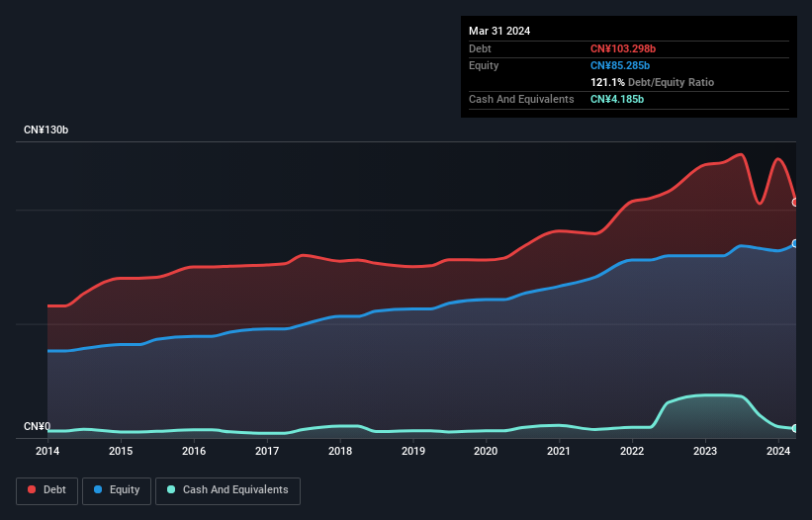Viewport: 812px width, 520px height.
Task: Toggle the Debt series legend button
Action: point(47,490)
